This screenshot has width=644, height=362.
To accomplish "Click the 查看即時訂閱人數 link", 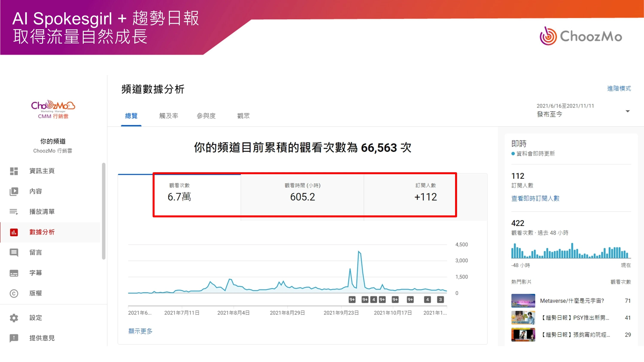I will (x=535, y=198).
